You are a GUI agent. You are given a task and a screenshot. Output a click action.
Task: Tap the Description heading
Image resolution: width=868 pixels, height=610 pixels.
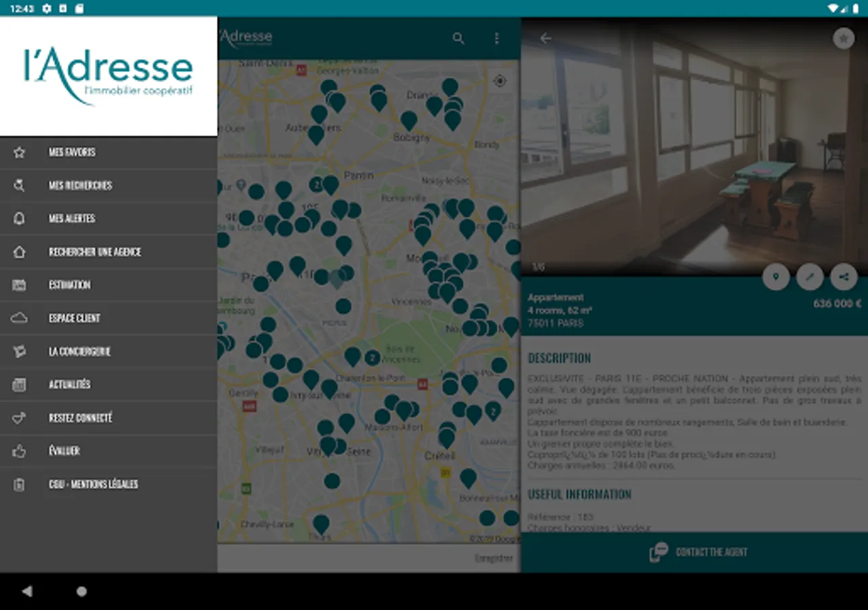(559, 358)
